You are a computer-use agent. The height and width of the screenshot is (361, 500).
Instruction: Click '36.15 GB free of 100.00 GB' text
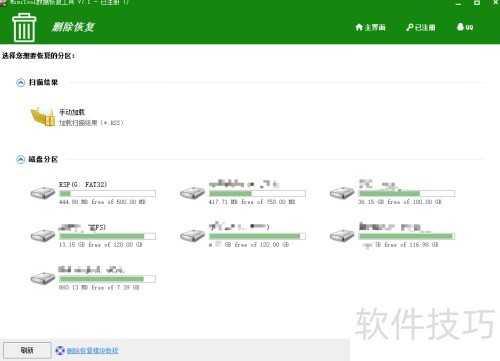(400, 202)
